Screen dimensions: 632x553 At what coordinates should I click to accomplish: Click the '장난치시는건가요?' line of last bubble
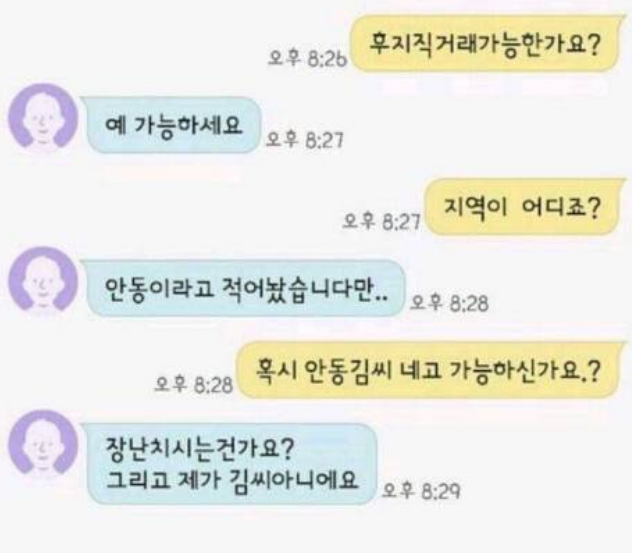pyautogui.click(x=200, y=448)
